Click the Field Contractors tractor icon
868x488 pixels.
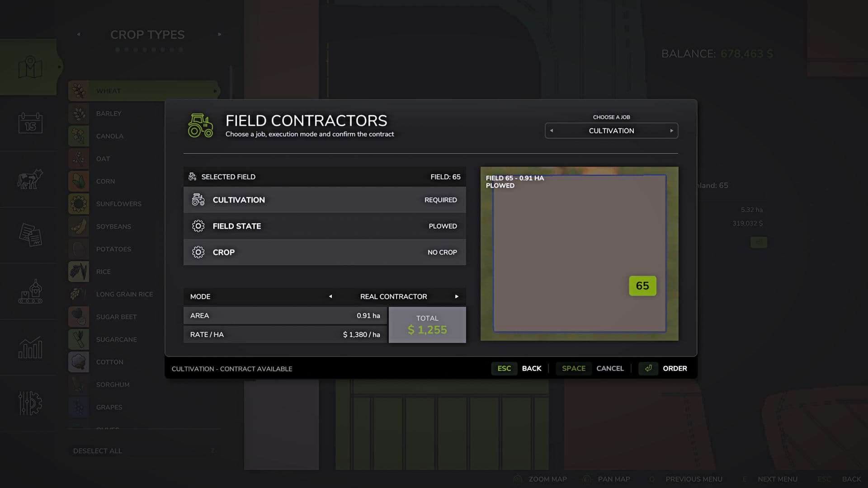coord(200,126)
